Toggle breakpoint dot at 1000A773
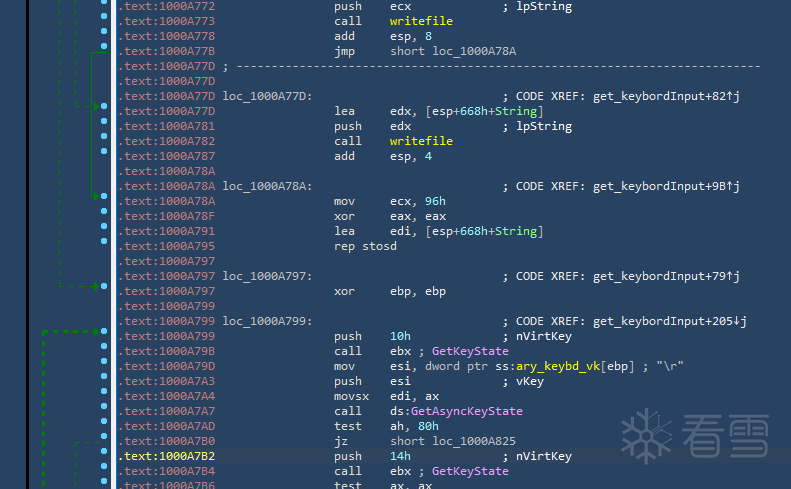 104,16
